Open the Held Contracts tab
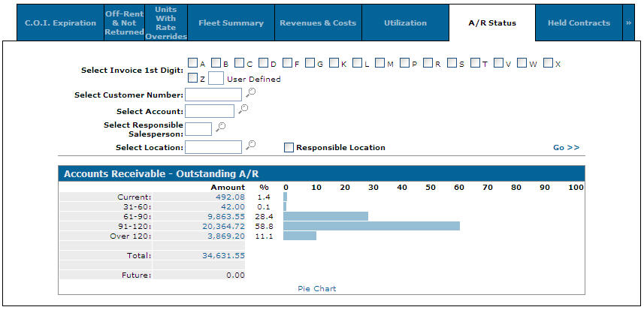This screenshot has height=310, width=644. pyautogui.click(x=579, y=23)
